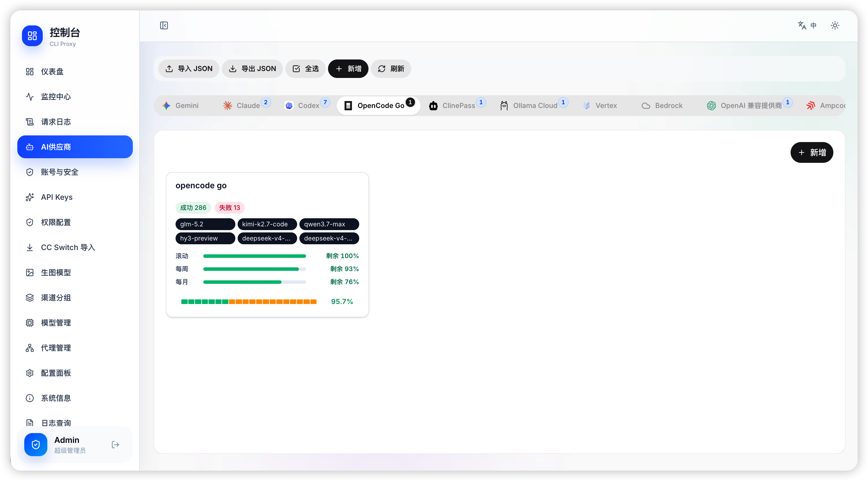This screenshot has width=868, height=481.
Task: Click the qwen3.7-max model tag
Action: coord(329,224)
